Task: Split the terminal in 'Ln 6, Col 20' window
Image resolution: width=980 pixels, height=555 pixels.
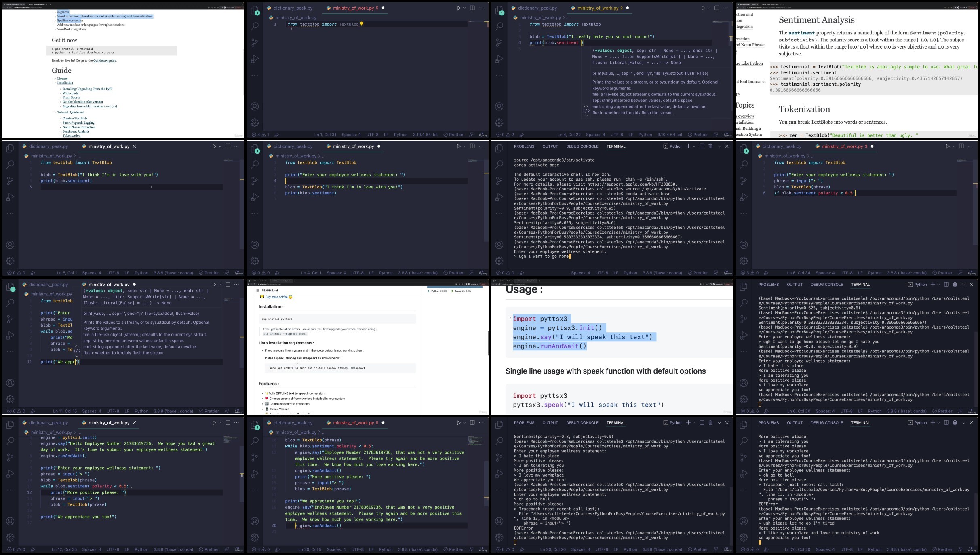Action: (946, 285)
